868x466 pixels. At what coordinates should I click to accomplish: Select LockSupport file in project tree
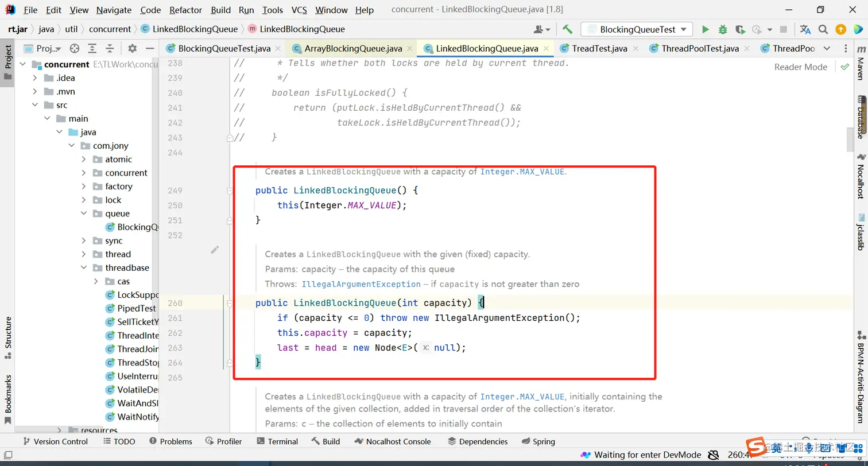click(131, 295)
